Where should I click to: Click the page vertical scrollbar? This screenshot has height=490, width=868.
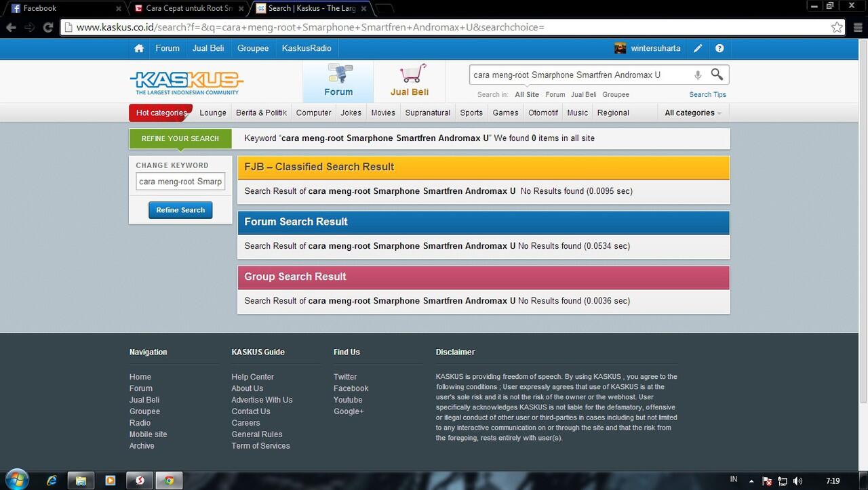[863, 220]
